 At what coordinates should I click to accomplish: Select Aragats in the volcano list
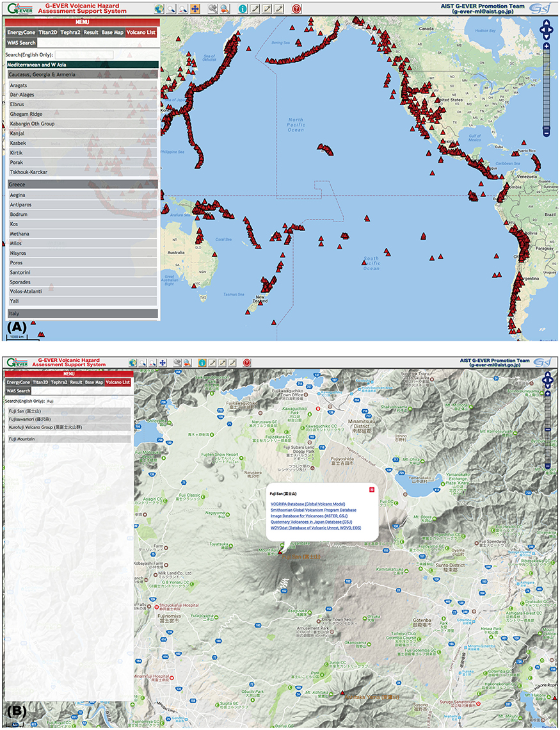83,85
